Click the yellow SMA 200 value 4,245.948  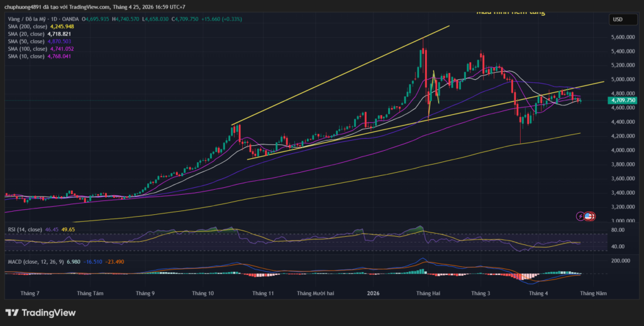(62, 26)
